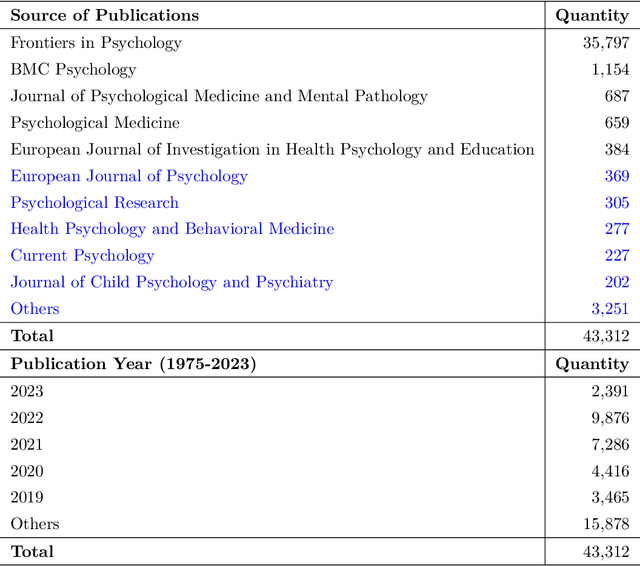Select the 9,876 quantity value
The image size is (640, 566).
[610, 418]
